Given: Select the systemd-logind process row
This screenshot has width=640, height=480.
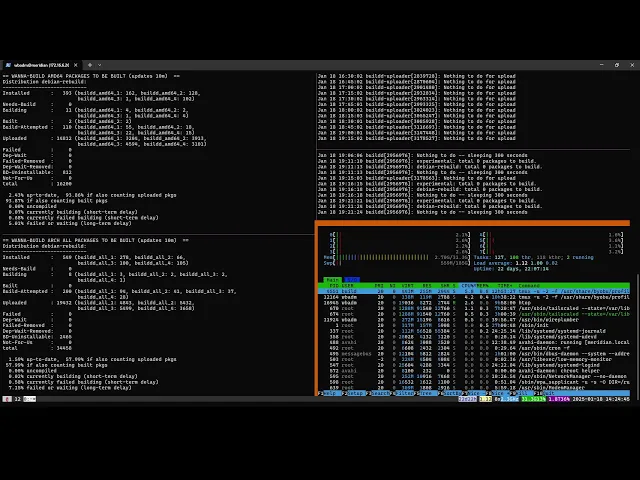Looking at the screenshot, I should (474, 365).
